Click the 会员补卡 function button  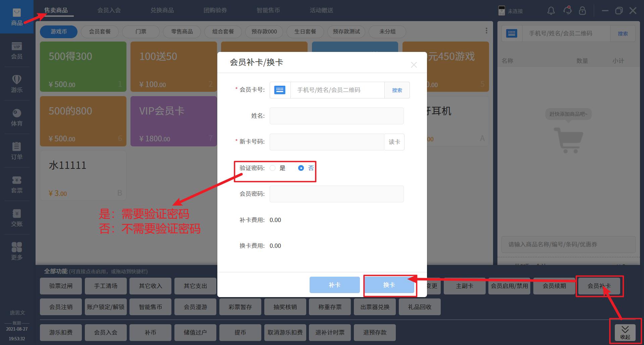click(599, 286)
